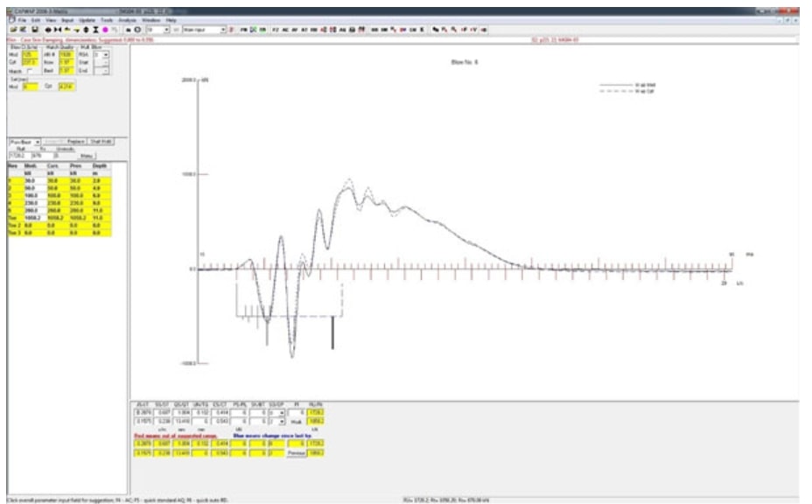Open the RSA dropdown in Mult. Blow
Image resolution: width=812 pixels, height=504 pixels.
pyautogui.click(x=107, y=54)
